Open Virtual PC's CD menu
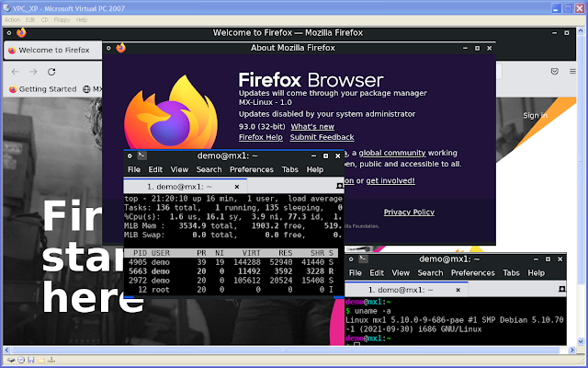The height and width of the screenshot is (368, 588). 45,20
